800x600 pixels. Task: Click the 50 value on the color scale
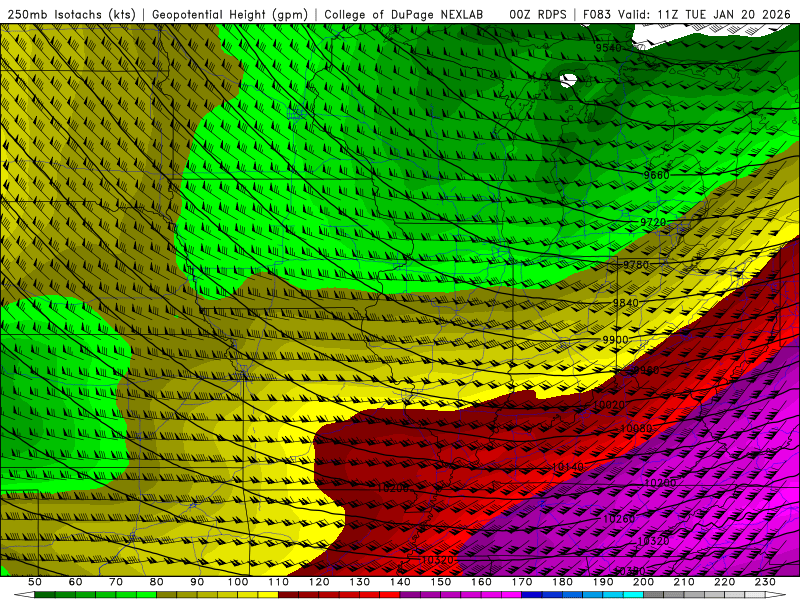(35, 582)
